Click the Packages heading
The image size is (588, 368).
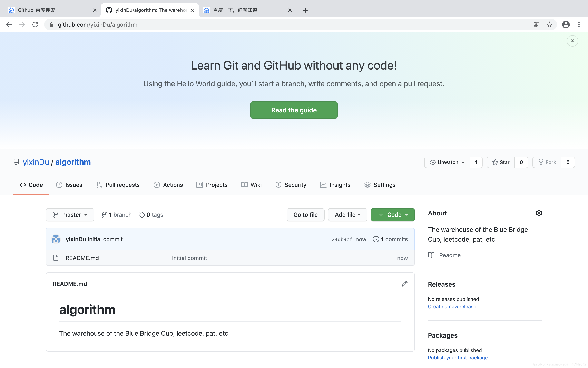tap(442, 335)
